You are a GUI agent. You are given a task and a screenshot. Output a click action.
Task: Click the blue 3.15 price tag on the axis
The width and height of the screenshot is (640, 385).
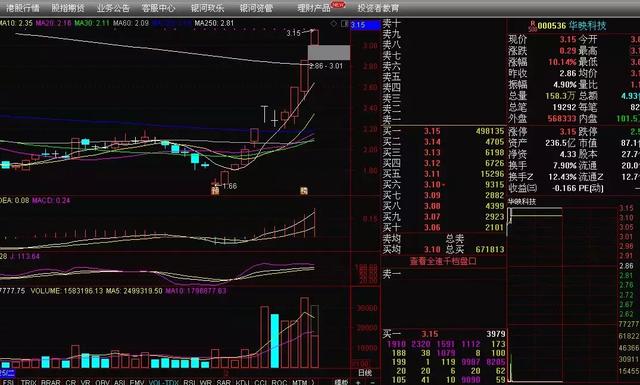365,25
